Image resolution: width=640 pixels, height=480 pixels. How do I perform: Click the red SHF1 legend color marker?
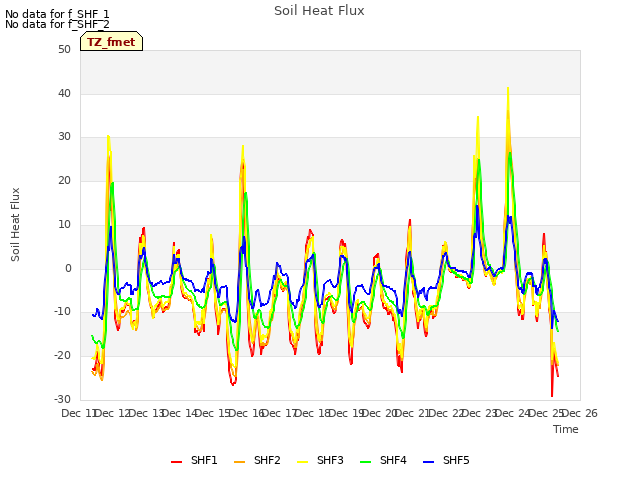176,462
